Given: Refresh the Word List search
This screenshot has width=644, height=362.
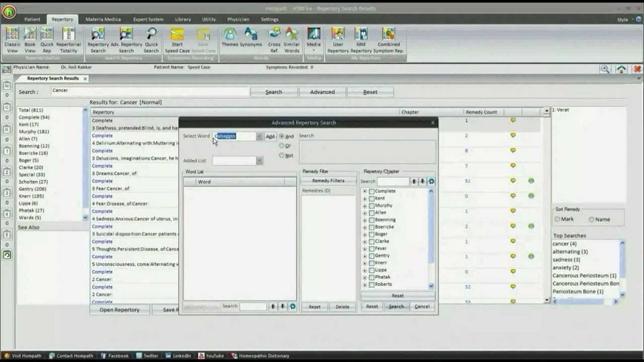Looking at the screenshot, I should (x=292, y=306).
